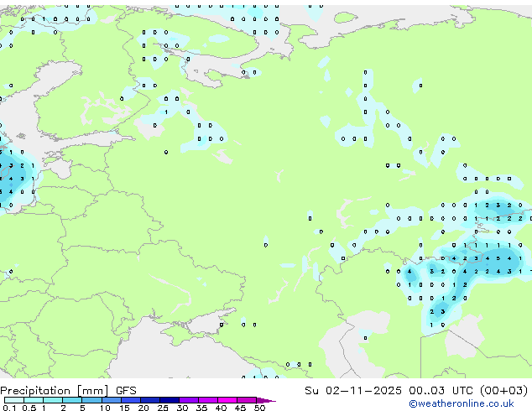The image size is (532, 411).
Task: Click the legend swatch between 45 and 50
Action: pos(247,400)
